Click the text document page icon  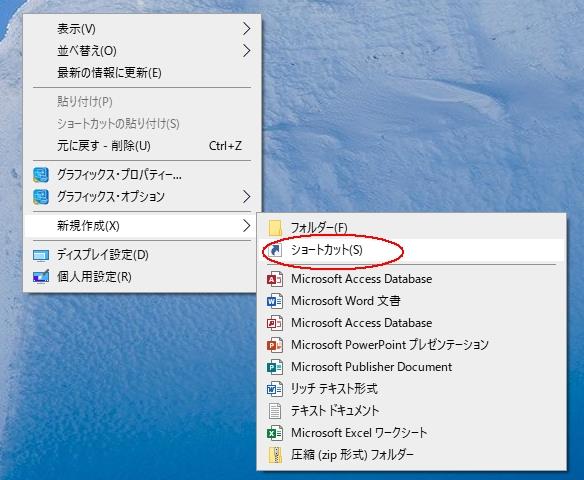click(x=275, y=411)
